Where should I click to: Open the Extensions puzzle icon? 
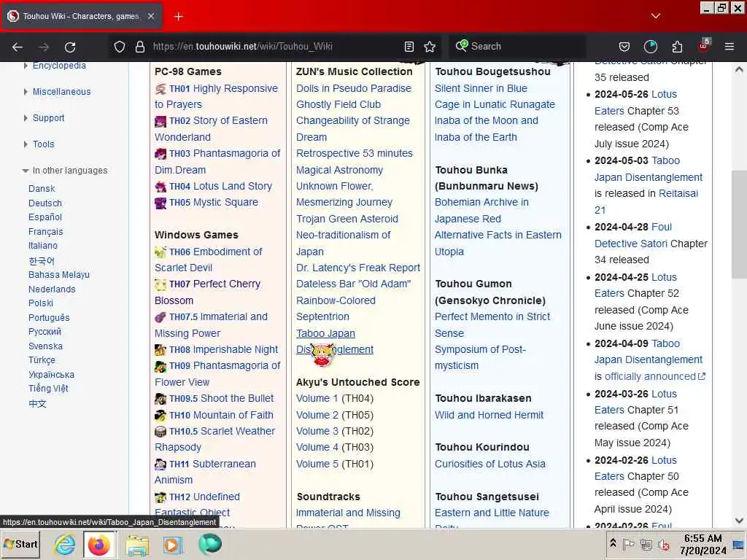[x=677, y=47]
